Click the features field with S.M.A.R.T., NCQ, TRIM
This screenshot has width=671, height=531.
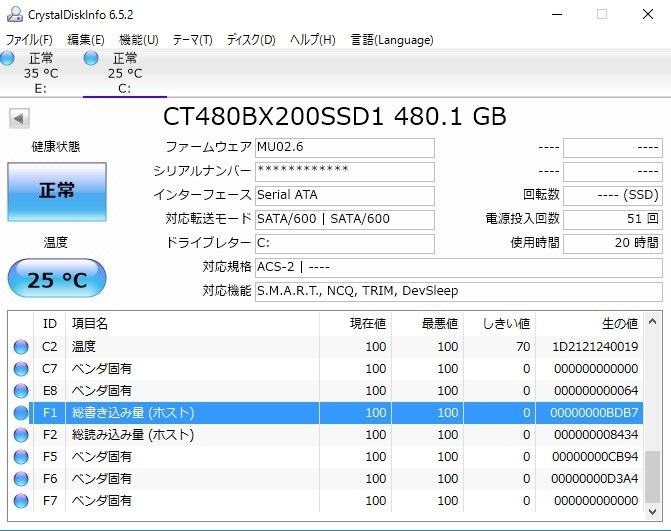point(459,291)
